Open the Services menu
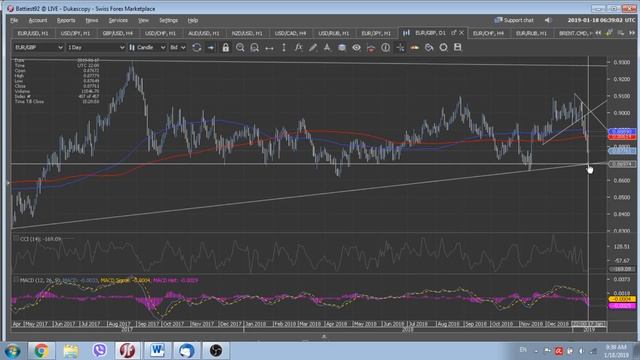The image size is (640, 360). [118, 20]
